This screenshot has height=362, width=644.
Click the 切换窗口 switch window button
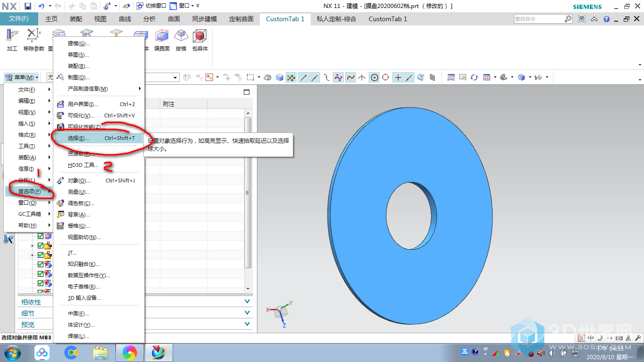151,6
